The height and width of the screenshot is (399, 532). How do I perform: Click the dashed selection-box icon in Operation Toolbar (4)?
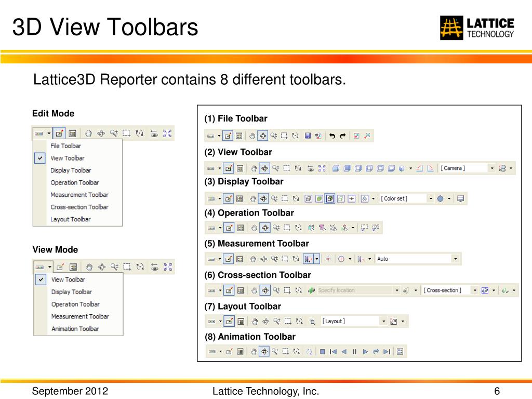(x=364, y=228)
